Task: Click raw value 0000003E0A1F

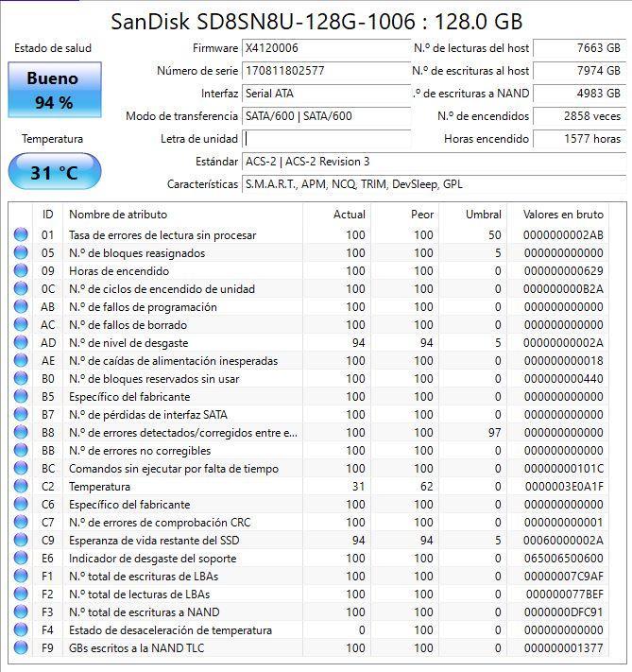Action: [564, 487]
